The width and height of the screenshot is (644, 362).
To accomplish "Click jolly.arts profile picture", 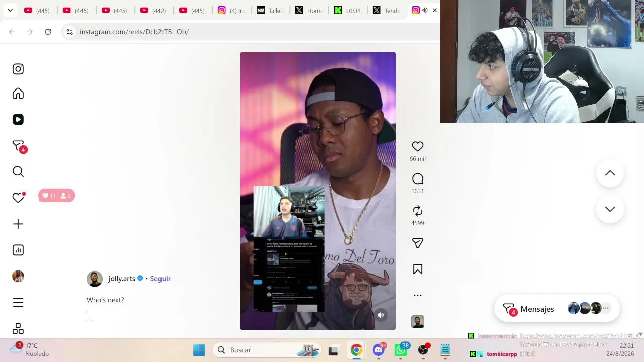I will pyautogui.click(x=95, y=279).
